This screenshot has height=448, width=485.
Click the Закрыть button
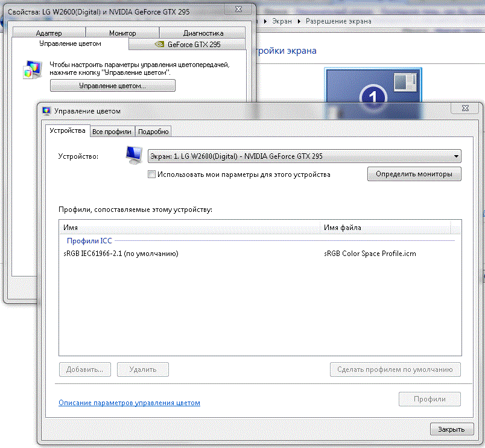[x=452, y=429]
